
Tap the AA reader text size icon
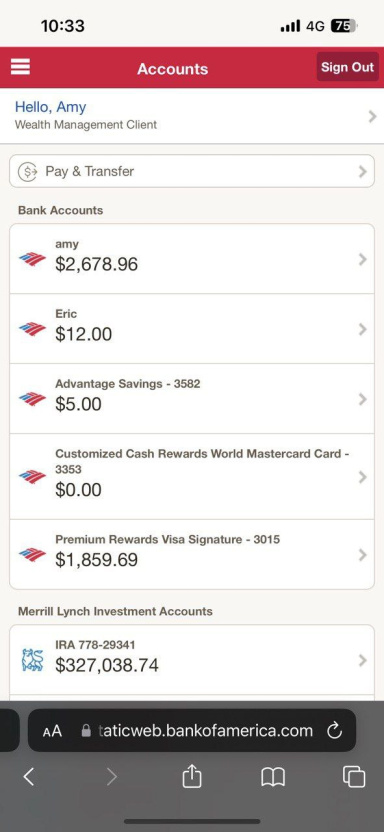click(52, 731)
